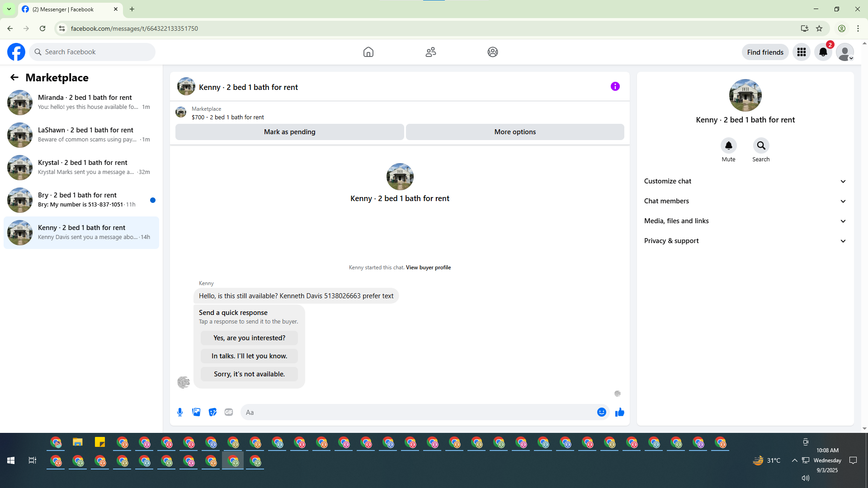The height and width of the screenshot is (488, 868).
Task: Click Mark as pending
Action: (x=290, y=132)
